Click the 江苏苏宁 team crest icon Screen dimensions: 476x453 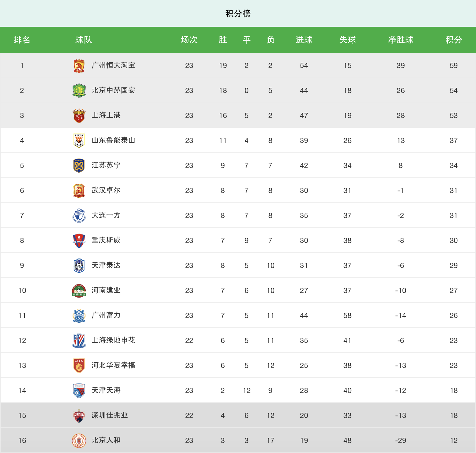[x=79, y=166]
